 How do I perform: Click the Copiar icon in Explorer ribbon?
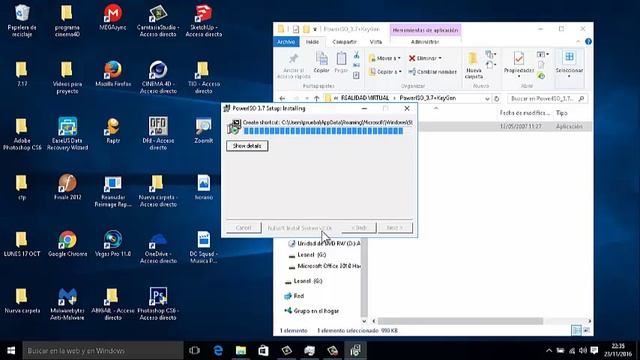(322, 63)
